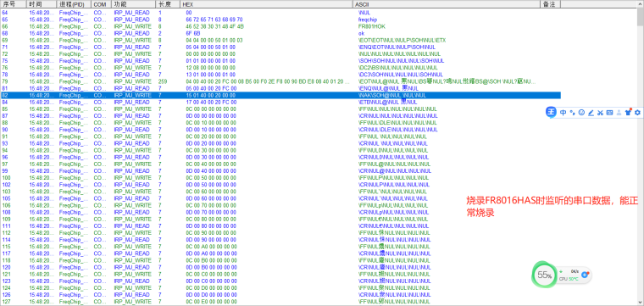Select HEX cell '12 08 00 00 00 00 00'
The width and height of the screenshot is (644, 306).
pyautogui.click(x=210, y=68)
